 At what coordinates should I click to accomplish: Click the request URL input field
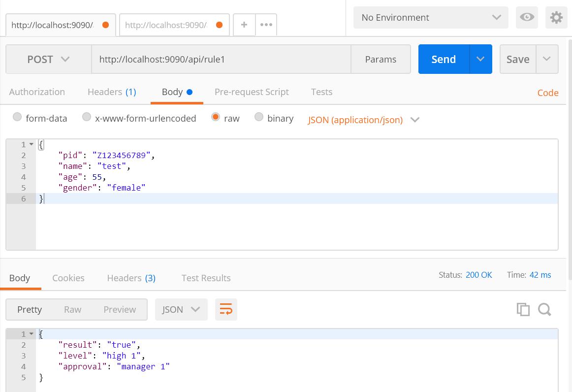221,59
